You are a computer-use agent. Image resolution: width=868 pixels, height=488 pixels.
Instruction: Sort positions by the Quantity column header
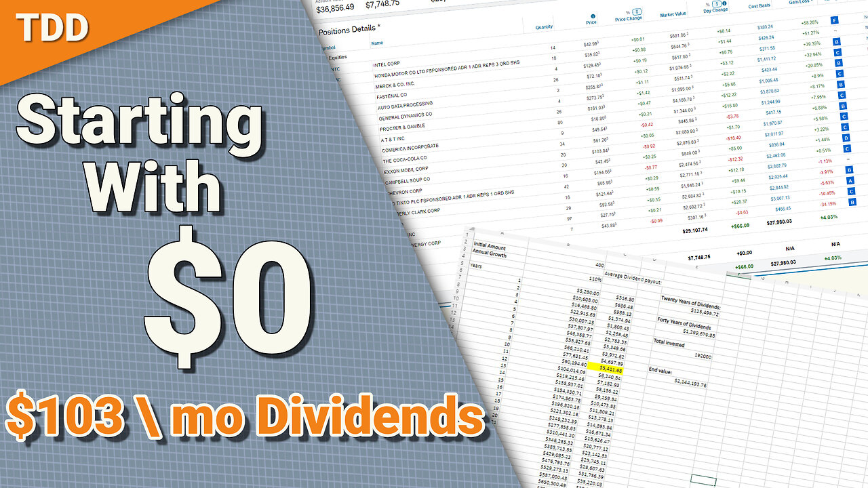(544, 27)
